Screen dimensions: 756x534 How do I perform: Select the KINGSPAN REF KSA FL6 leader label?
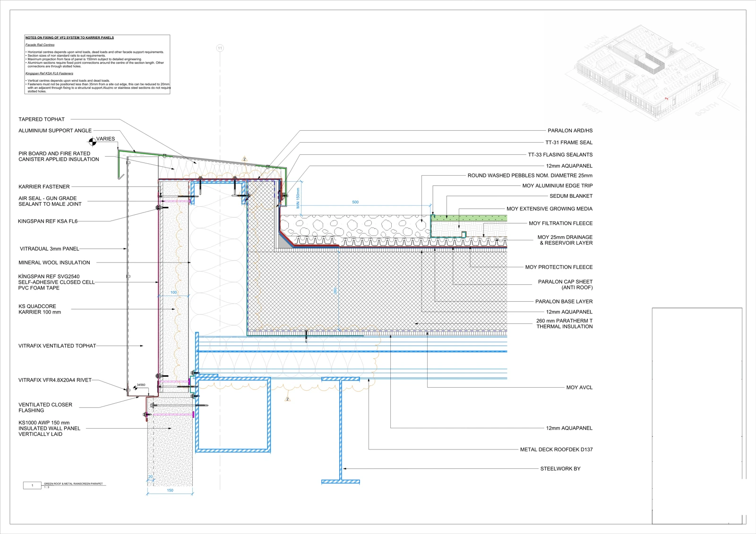pyautogui.click(x=48, y=221)
